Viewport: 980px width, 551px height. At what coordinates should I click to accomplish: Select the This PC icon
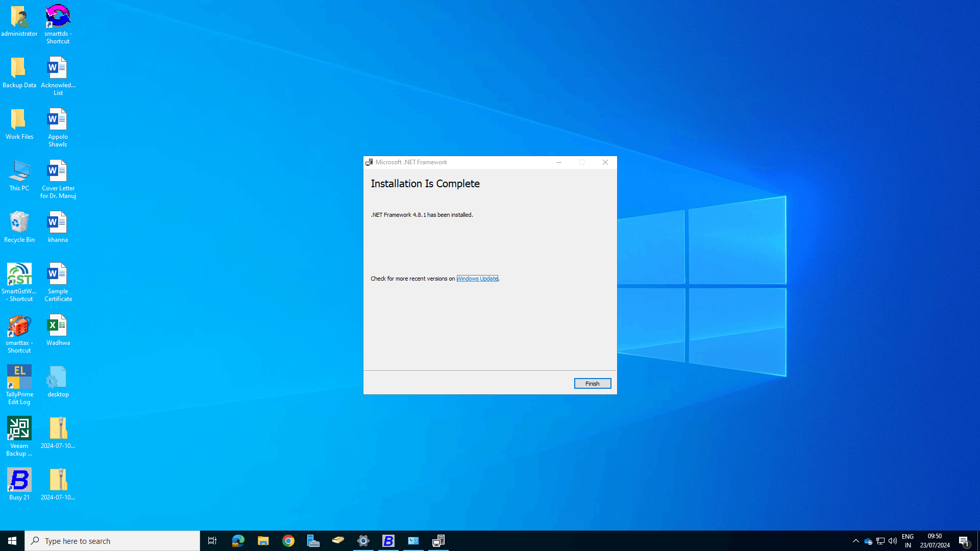19,176
